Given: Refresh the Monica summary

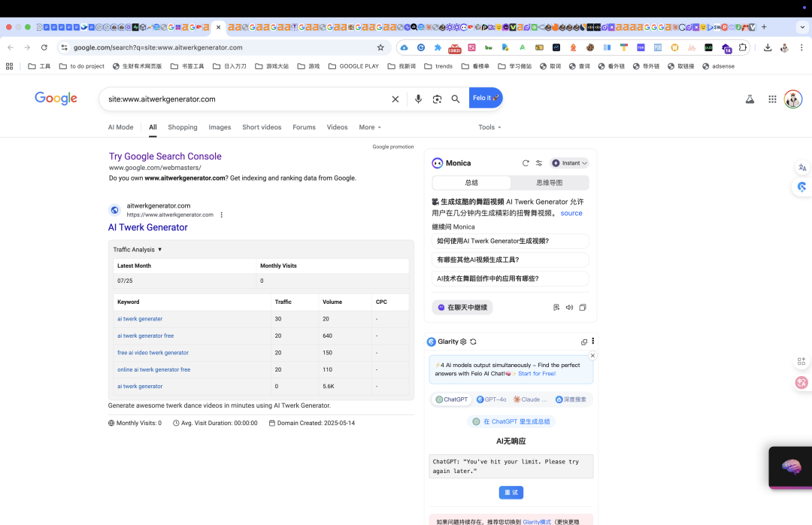Looking at the screenshot, I should click(x=526, y=162).
